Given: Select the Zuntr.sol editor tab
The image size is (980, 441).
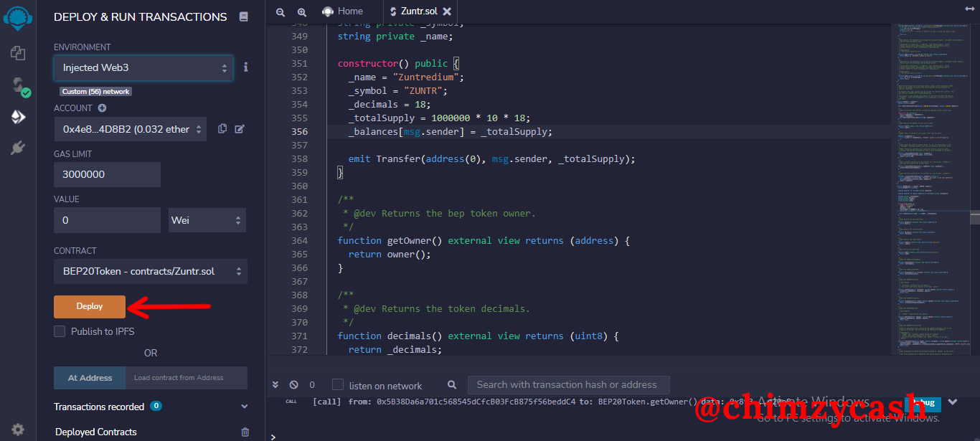Looking at the screenshot, I should coord(420,11).
